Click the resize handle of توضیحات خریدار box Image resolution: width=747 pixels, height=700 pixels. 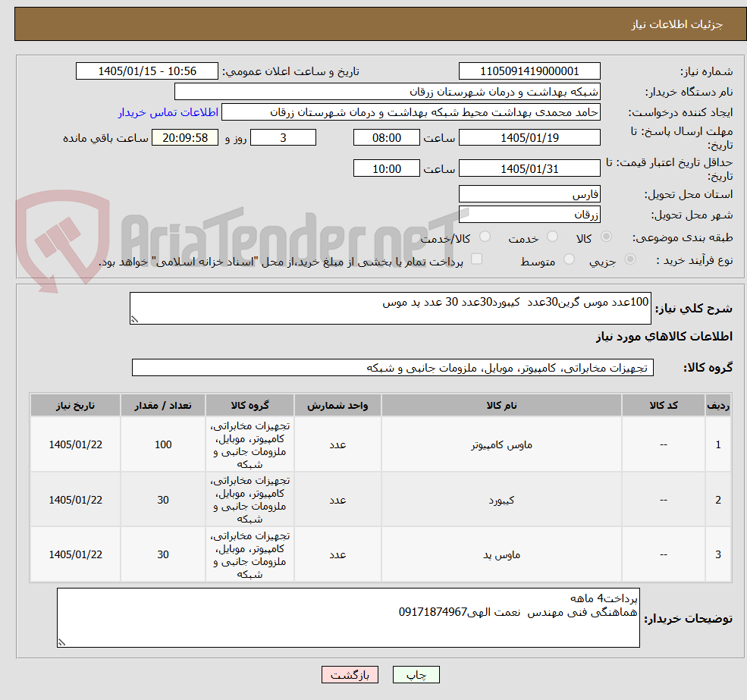coord(61,642)
